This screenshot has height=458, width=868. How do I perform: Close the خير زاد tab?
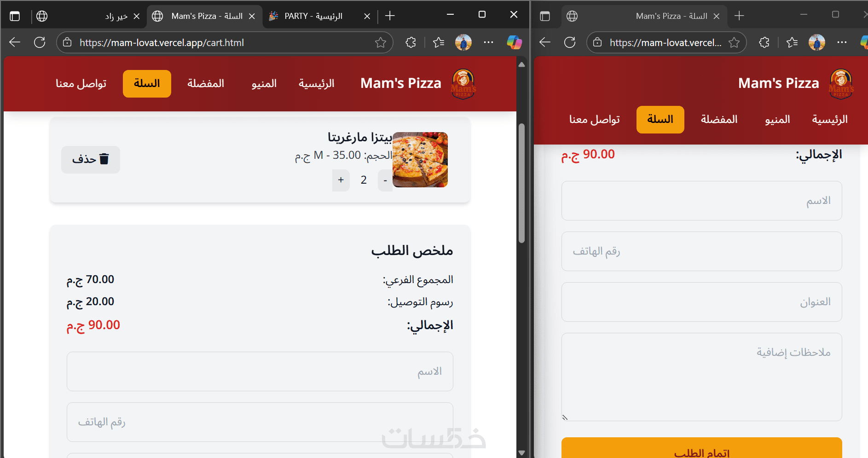click(x=137, y=16)
